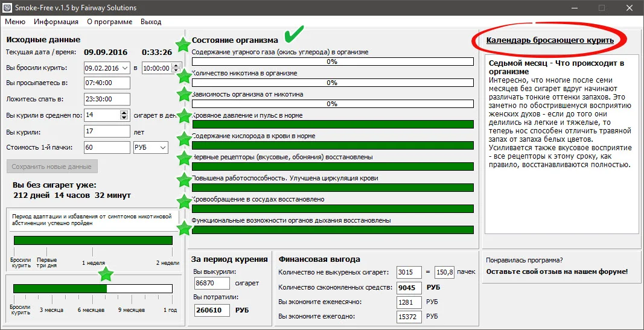Click the pack cost field 60
Screen dimensions: 644x330
click(x=106, y=147)
